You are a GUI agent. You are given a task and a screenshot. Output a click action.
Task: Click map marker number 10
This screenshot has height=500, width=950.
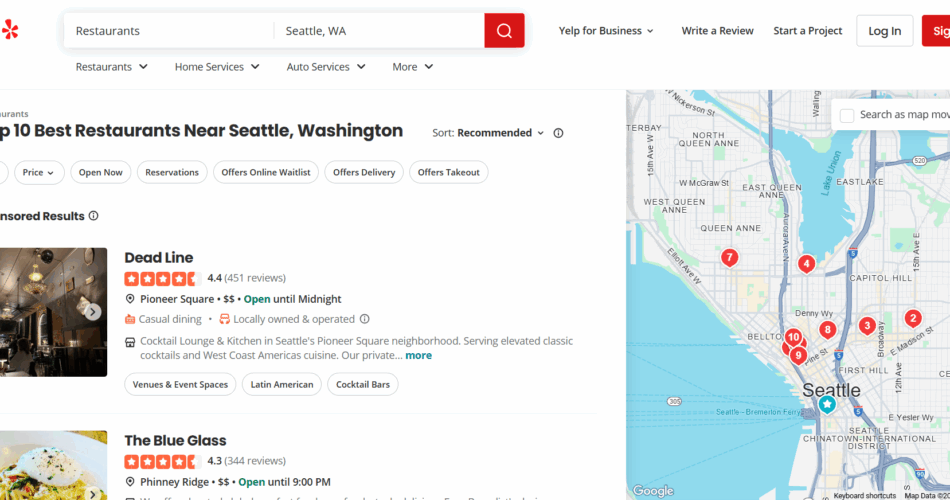pyautogui.click(x=793, y=337)
